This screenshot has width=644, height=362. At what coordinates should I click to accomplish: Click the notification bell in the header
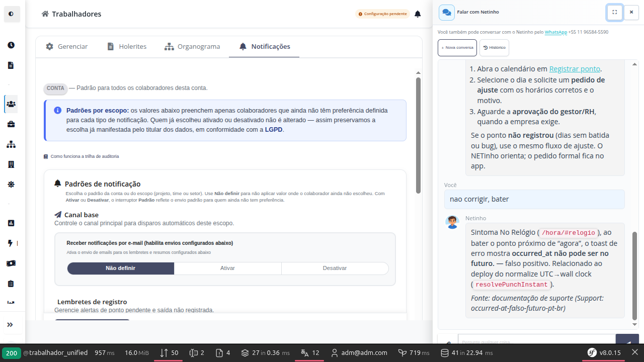(418, 14)
